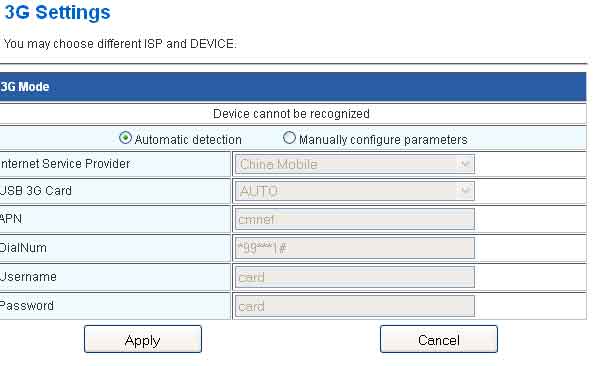Click the APN input field
The width and height of the screenshot is (613, 366).
pos(355,219)
